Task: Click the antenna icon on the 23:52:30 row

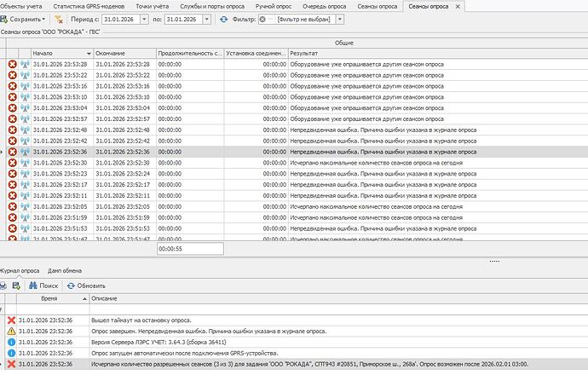Action: point(25,163)
